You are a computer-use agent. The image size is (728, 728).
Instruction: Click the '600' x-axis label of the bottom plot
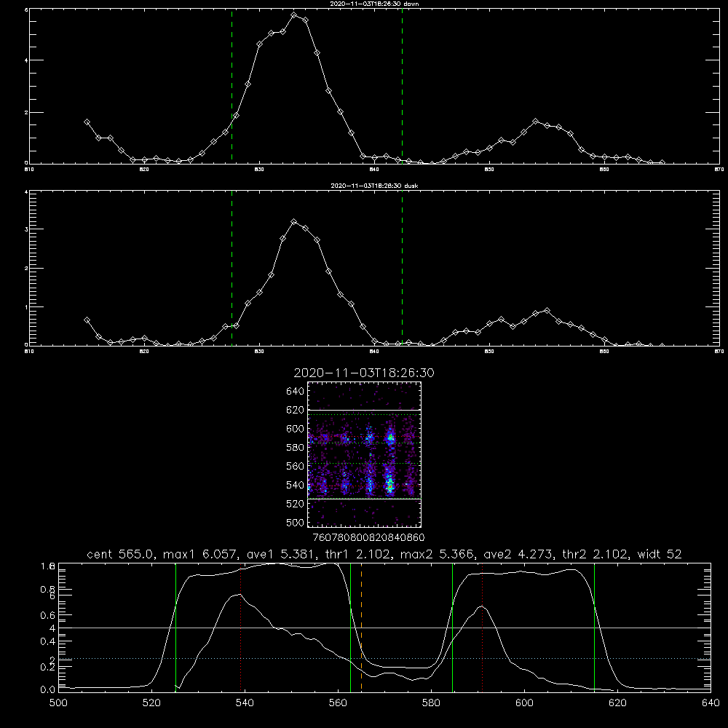525,703
